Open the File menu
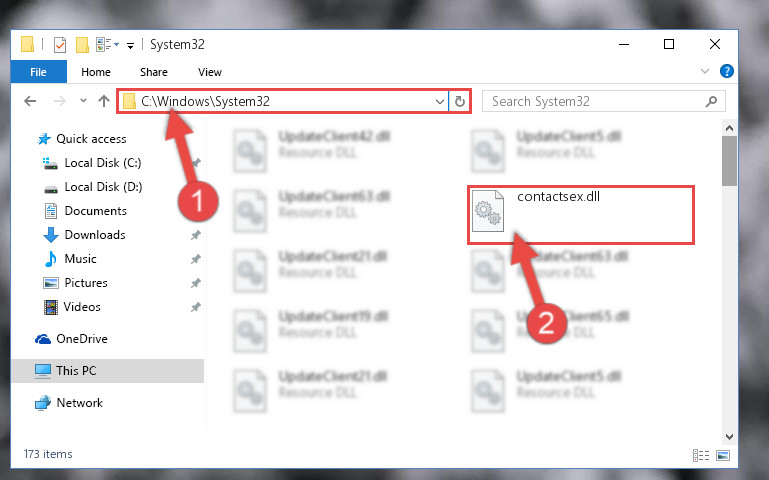The height and width of the screenshot is (480, 769). point(38,72)
